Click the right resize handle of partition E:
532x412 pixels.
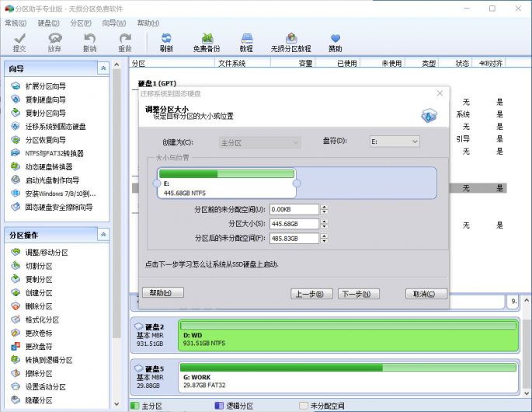coord(296,183)
